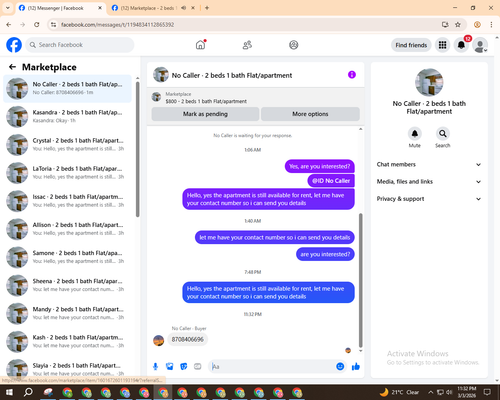
Task: Switch to Marketplace - 2 beds tab
Action: [149, 8]
